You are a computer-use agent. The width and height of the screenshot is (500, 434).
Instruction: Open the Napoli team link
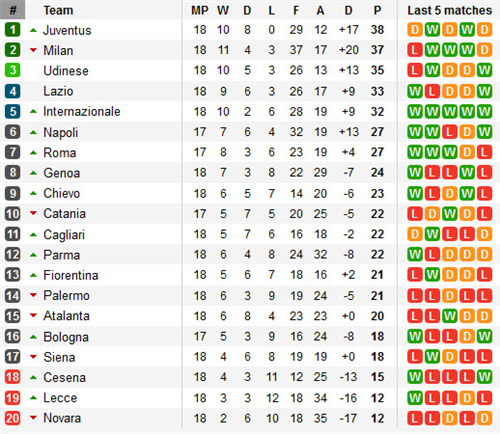(x=61, y=132)
